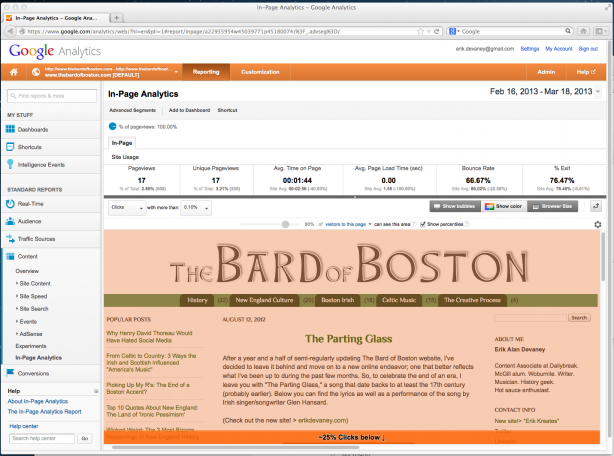Open browser home button
Screen dimensions: 614x456
pos(583,31)
